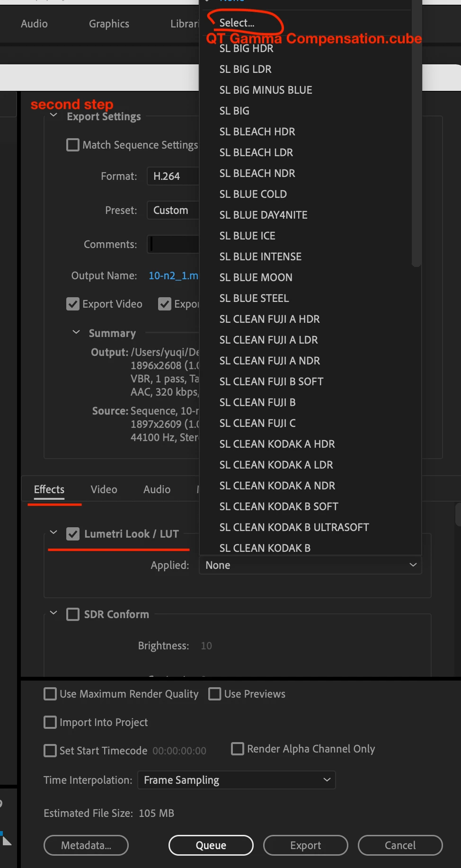The height and width of the screenshot is (868, 461).
Task: Enable Use Previews checkbox
Action: tap(214, 694)
